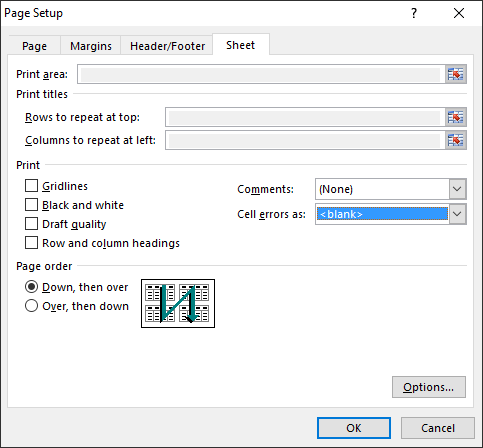
Task: Enable the Gridlines checkbox
Action: [31, 186]
